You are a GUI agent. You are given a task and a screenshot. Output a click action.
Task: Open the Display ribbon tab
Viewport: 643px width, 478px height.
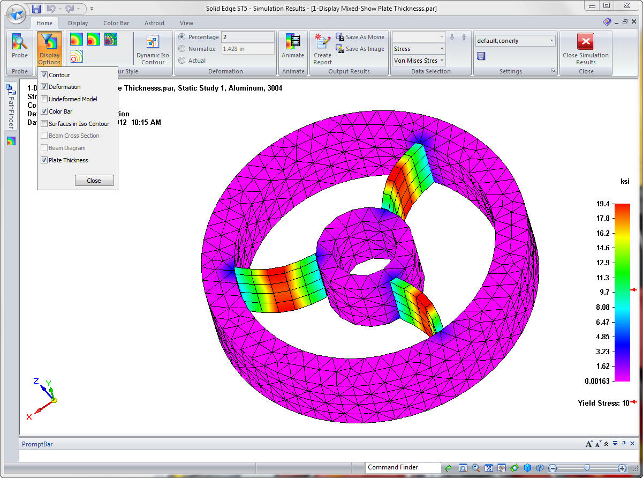[78, 21]
